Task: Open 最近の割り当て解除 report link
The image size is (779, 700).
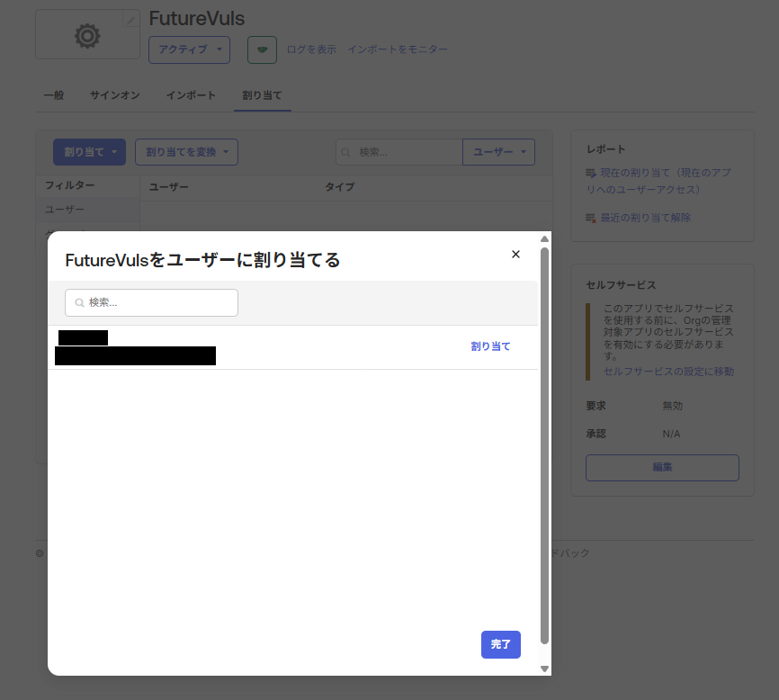Action: [x=645, y=218]
